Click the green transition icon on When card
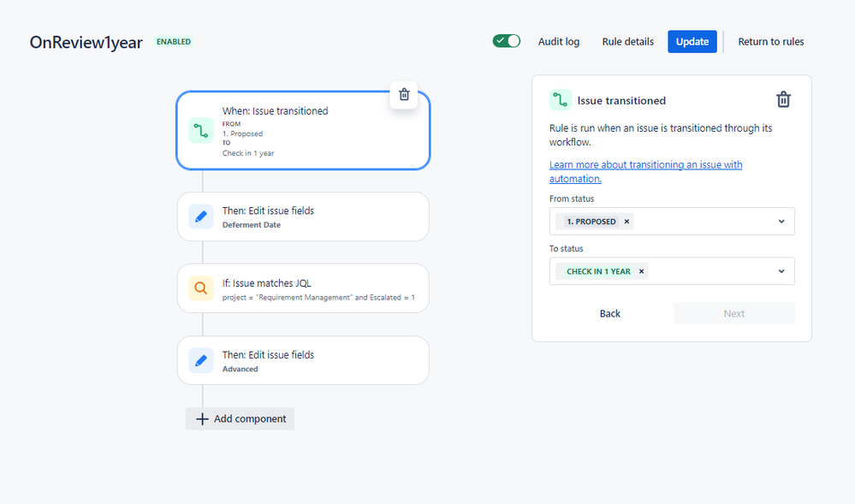 (200, 131)
